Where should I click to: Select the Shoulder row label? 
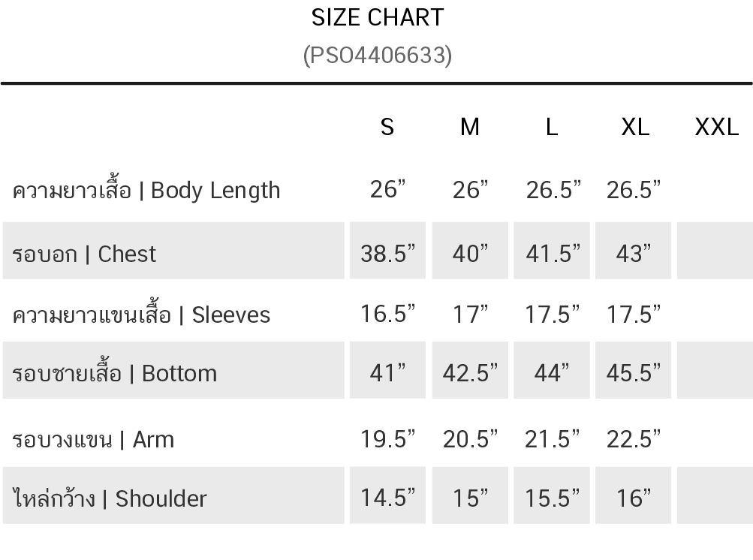point(109,498)
